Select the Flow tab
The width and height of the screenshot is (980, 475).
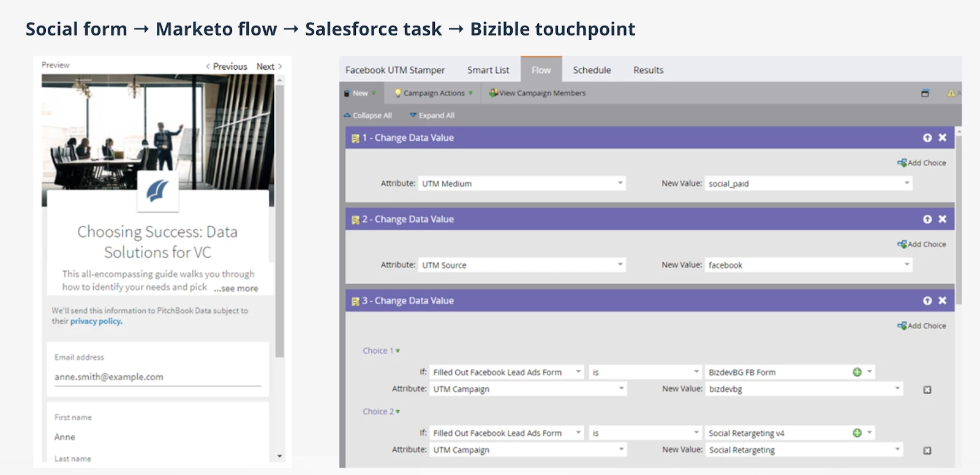click(541, 70)
